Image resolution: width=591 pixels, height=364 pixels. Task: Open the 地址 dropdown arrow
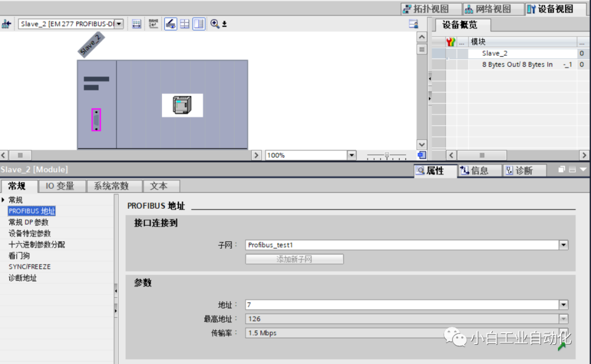564,304
